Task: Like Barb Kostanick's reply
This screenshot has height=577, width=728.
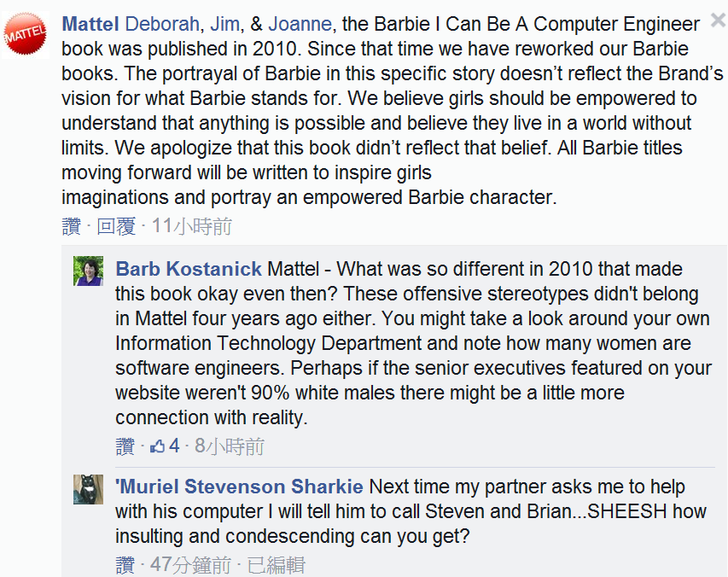Action: click(x=125, y=446)
